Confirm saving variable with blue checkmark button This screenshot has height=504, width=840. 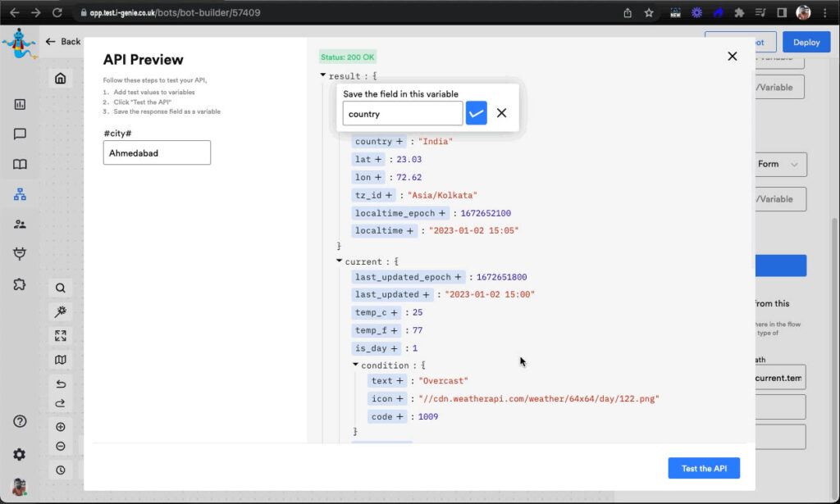pos(477,113)
